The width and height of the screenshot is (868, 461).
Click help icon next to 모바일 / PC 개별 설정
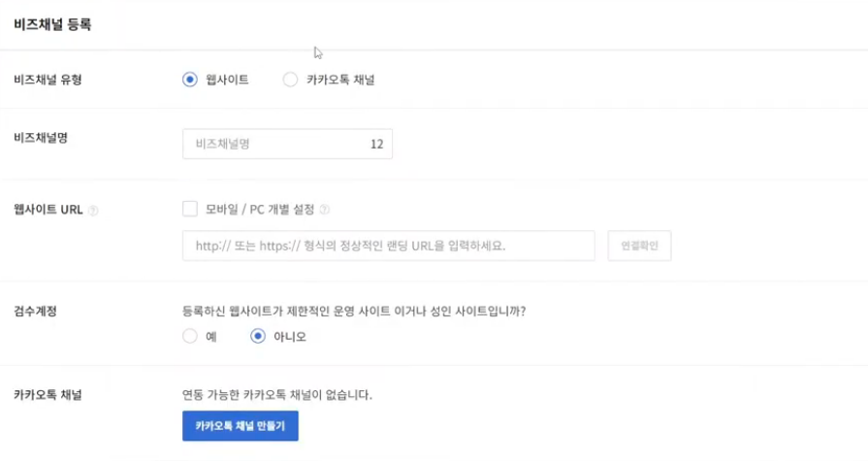click(325, 209)
